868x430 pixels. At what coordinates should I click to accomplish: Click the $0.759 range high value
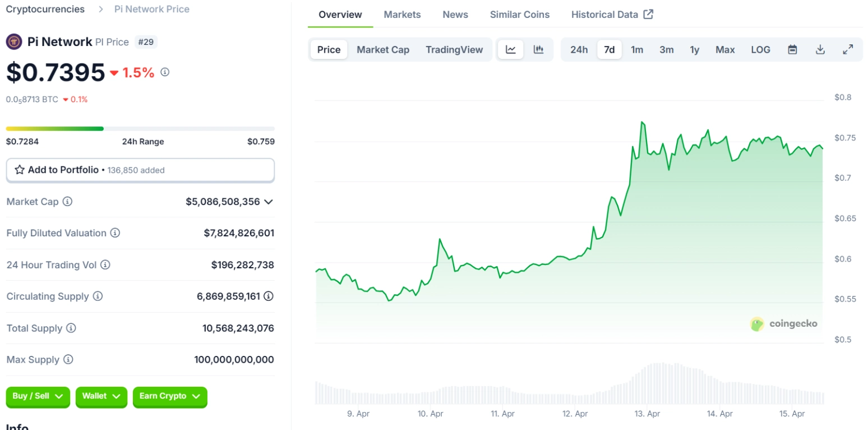[x=261, y=141]
